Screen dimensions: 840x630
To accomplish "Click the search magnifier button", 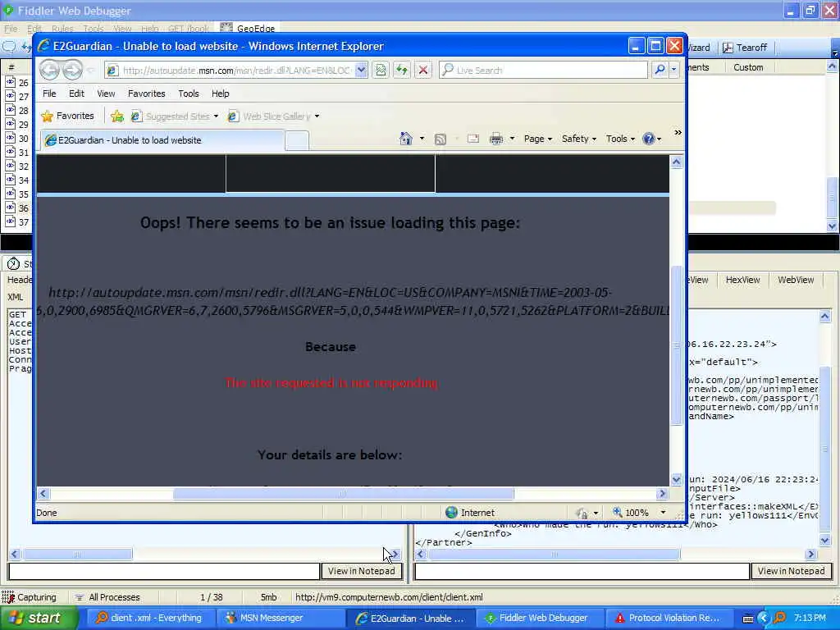I will 660,70.
